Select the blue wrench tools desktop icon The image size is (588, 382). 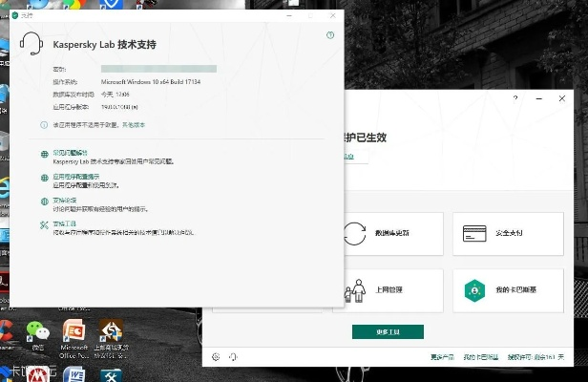coord(111,375)
